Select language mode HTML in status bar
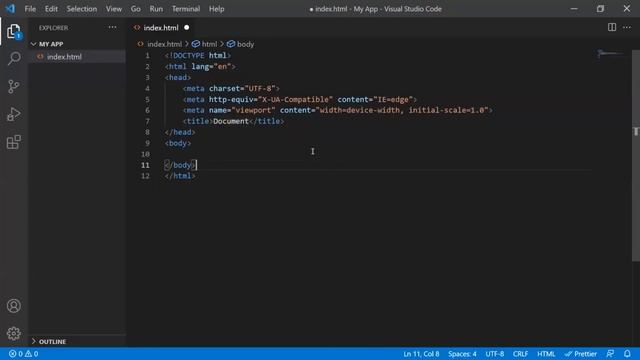This screenshot has height=360, width=640. tap(546, 353)
